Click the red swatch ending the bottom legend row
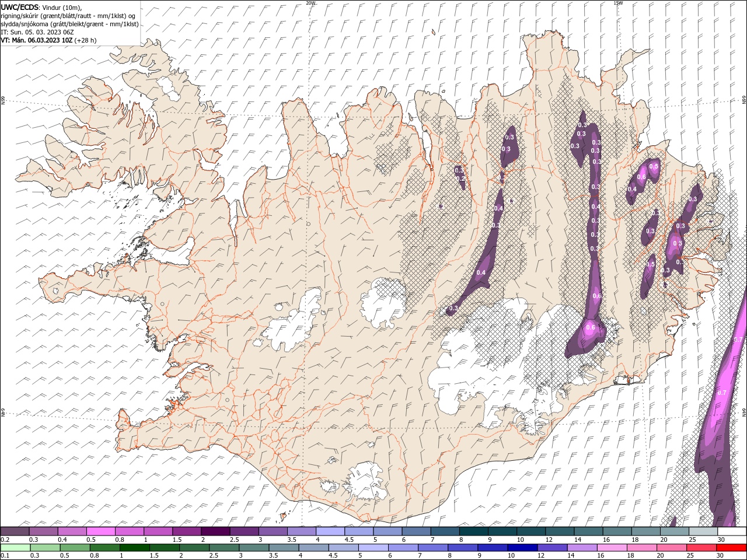The width and height of the screenshot is (747, 560). 731,548
